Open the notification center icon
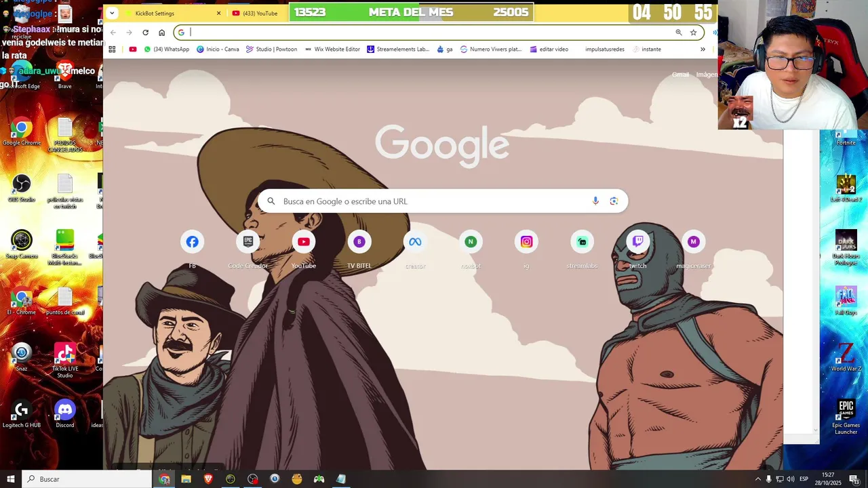This screenshot has height=488, width=868. [854, 479]
